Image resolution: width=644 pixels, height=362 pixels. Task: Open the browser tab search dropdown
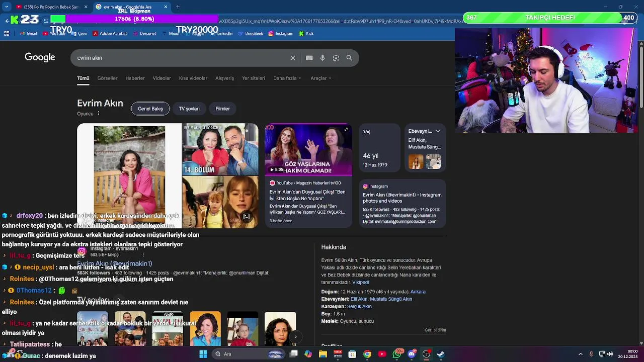pyautogui.click(x=7, y=7)
